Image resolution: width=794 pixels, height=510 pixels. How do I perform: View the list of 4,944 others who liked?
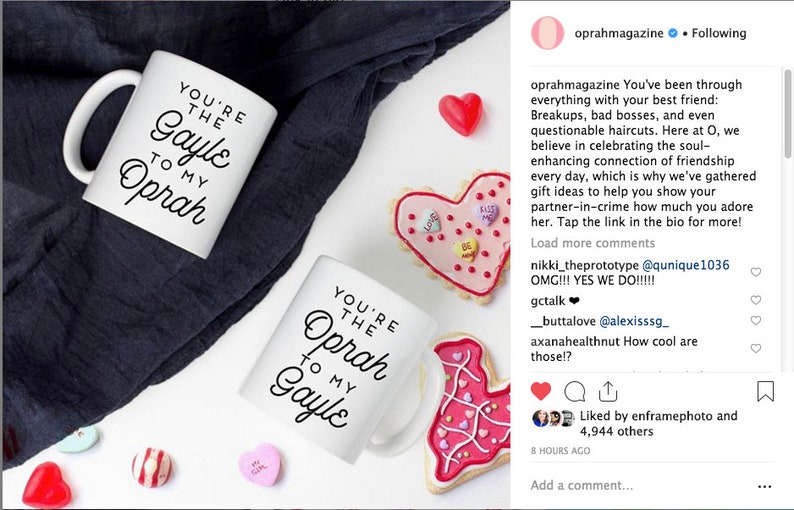click(x=616, y=431)
